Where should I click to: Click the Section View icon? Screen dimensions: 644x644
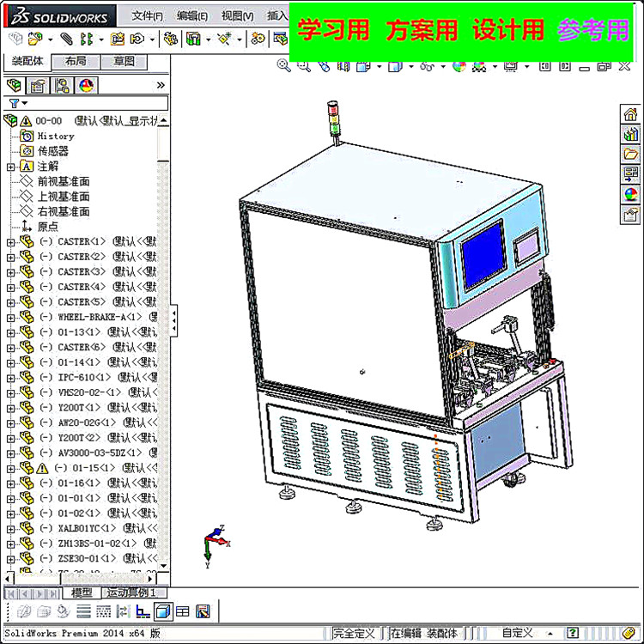tap(343, 65)
